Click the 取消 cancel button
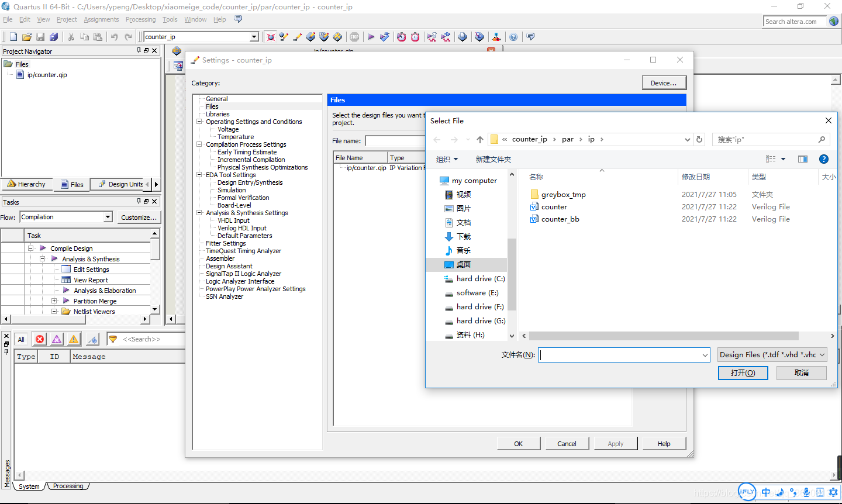Viewport: 842px width, 504px height. [801, 372]
